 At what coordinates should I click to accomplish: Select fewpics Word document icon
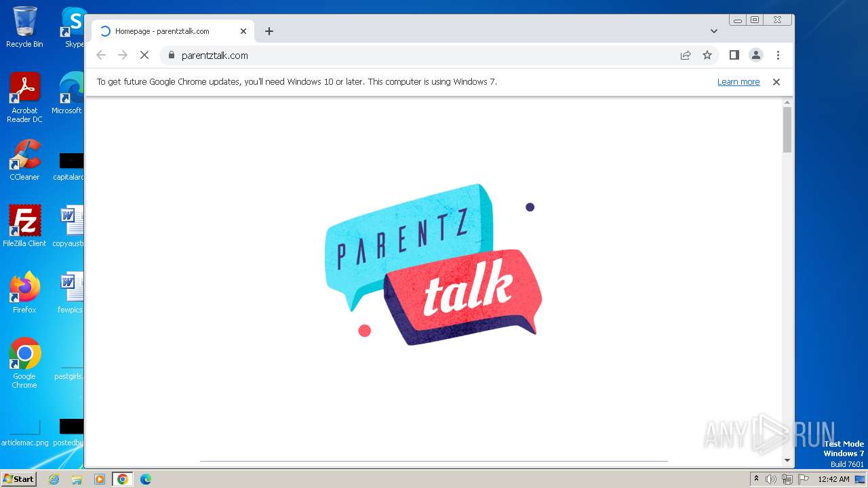71,292
